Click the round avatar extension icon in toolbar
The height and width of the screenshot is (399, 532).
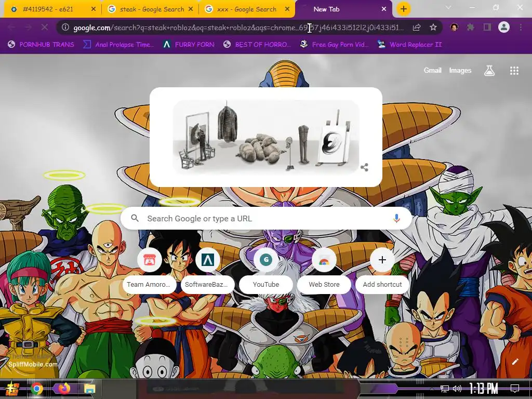(x=454, y=27)
